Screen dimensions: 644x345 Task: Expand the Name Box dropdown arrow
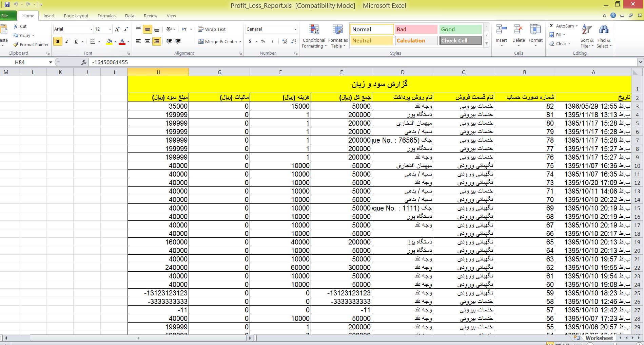point(51,62)
